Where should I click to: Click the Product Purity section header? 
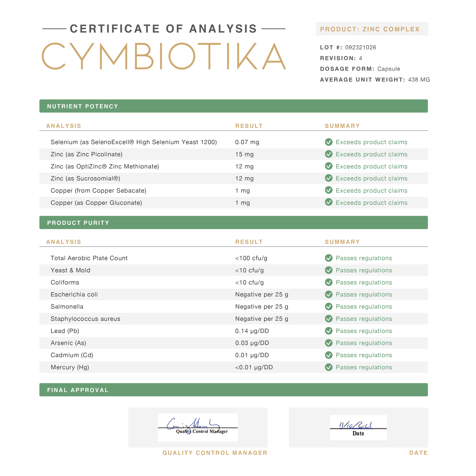(x=234, y=222)
